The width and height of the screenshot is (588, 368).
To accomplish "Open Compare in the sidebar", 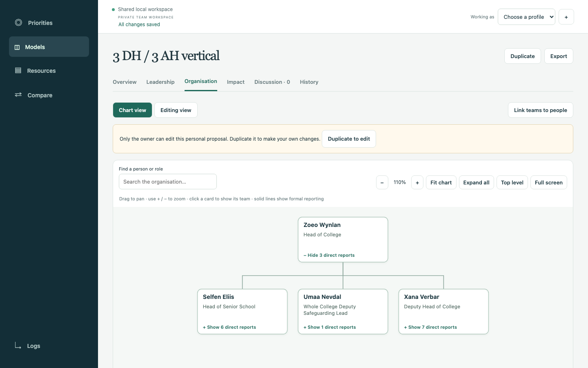I will click(49, 95).
